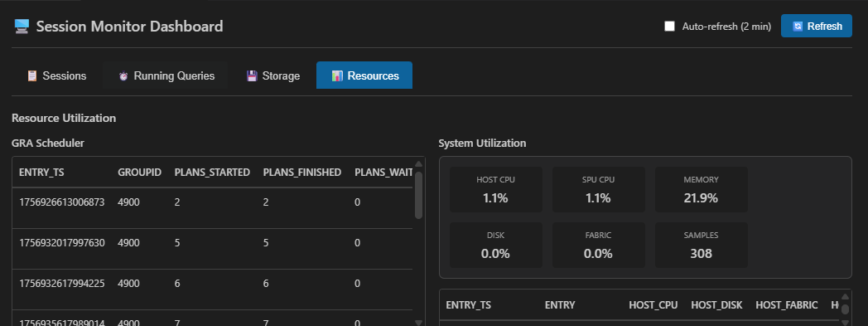This screenshot has height=326, width=868.
Task: Click the Resource Utilization heading
Action: click(64, 118)
